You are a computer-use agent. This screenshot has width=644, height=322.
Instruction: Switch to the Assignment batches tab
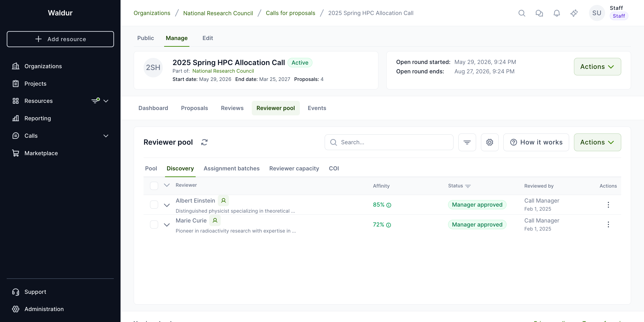click(x=231, y=169)
